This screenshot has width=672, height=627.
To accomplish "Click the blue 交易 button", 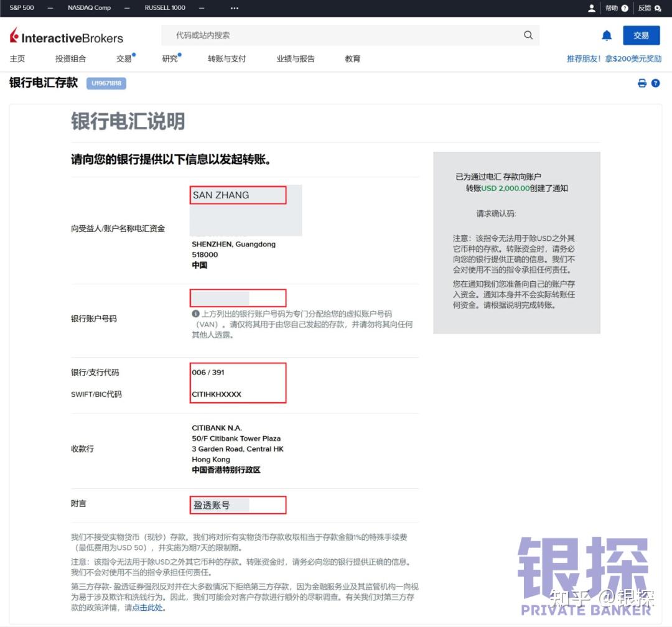I will point(641,35).
